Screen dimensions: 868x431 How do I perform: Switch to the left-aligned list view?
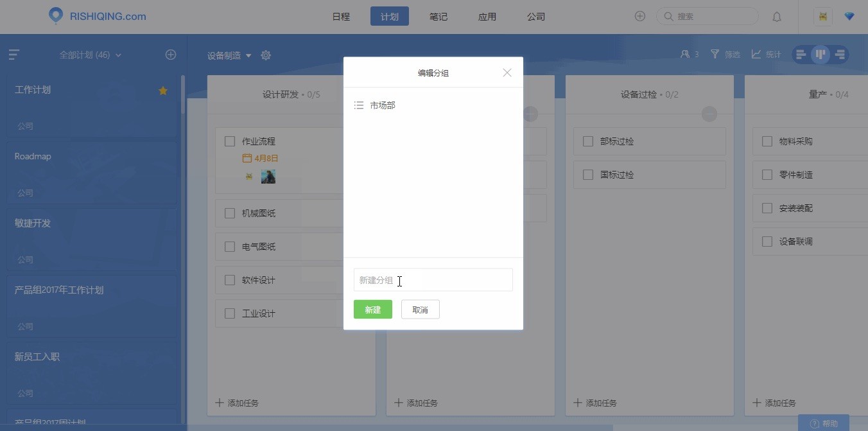[x=801, y=55]
